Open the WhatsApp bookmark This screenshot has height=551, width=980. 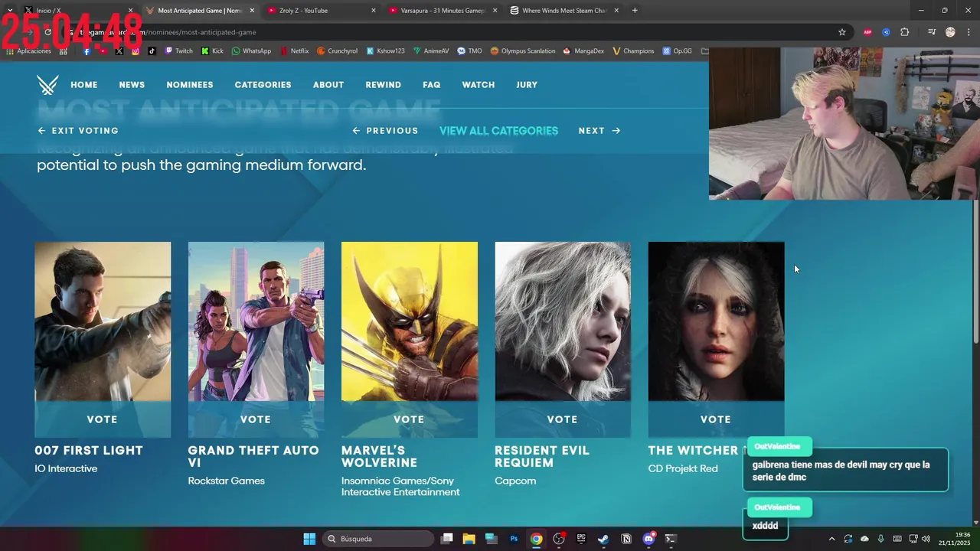click(251, 51)
